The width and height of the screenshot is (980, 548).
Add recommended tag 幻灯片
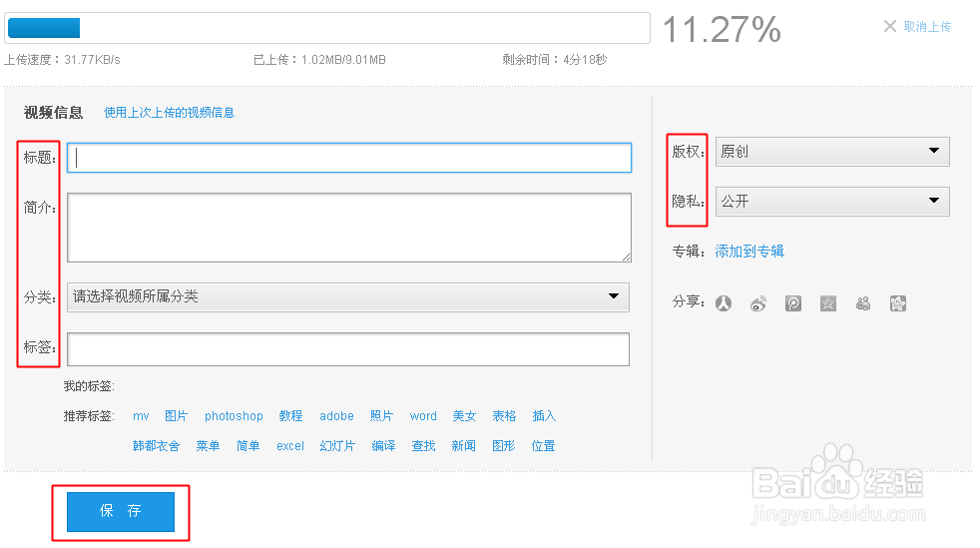click(x=337, y=446)
